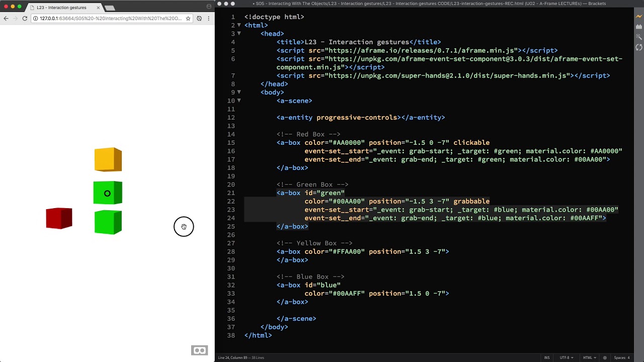Click line number 21 in the gutter
Image resolution: width=644 pixels, height=362 pixels.
[x=231, y=193]
